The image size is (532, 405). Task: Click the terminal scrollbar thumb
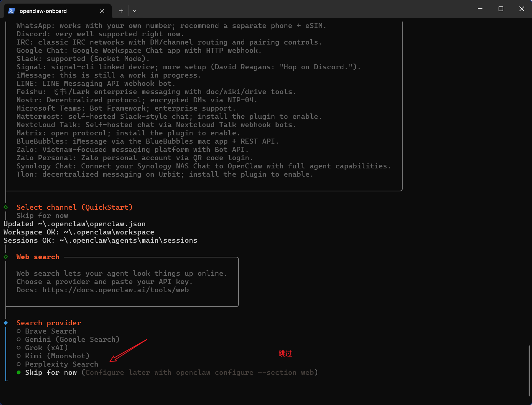coord(529,371)
